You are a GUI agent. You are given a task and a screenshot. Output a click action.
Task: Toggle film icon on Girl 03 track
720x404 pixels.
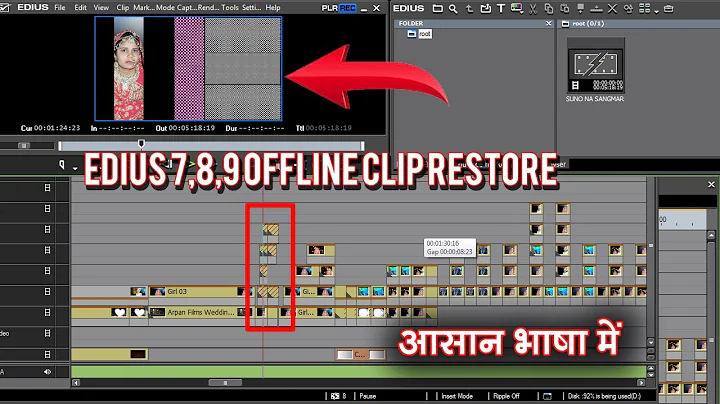click(47, 292)
